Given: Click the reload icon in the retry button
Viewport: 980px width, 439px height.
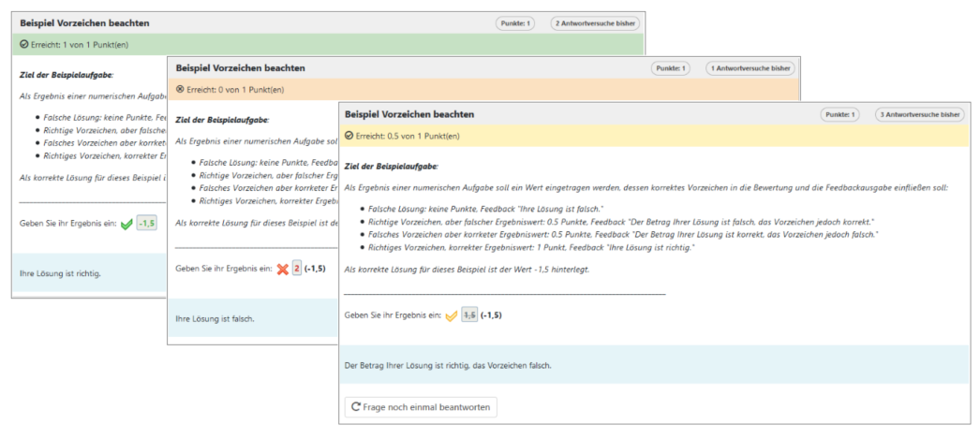Looking at the screenshot, I should pyautogui.click(x=356, y=407).
